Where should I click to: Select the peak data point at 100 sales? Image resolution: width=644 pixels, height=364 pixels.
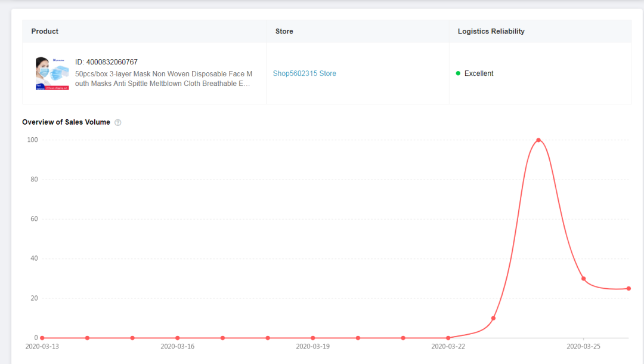tap(538, 140)
